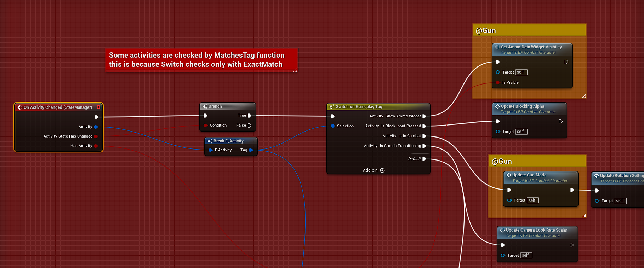
Task: Click the Branch Condition boolean pin
Action: pos(205,125)
